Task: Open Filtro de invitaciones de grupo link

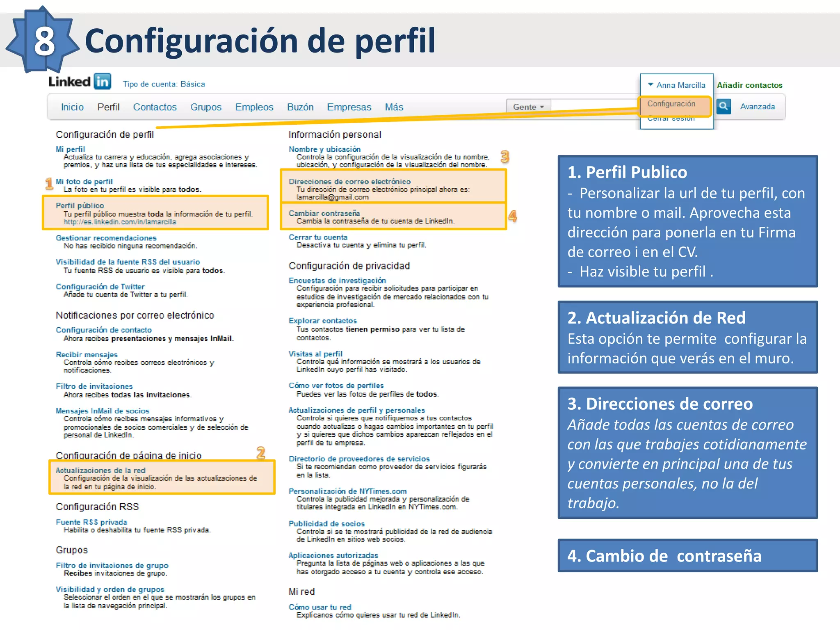Action: (x=112, y=566)
